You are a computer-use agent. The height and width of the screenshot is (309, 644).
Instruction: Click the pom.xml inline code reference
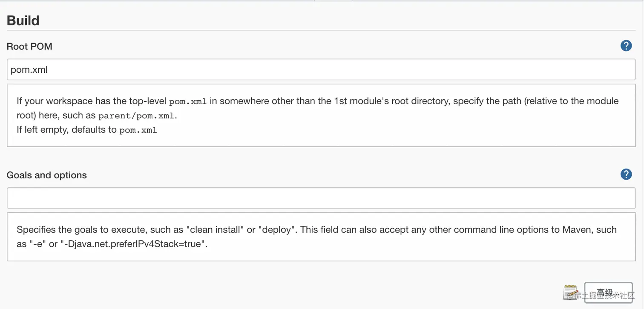click(188, 101)
